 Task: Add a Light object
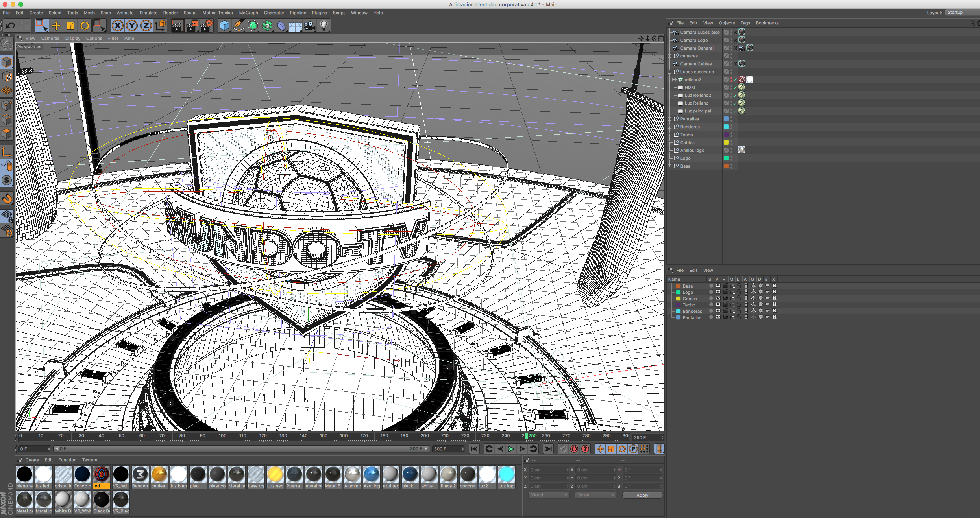pyautogui.click(x=324, y=26)
